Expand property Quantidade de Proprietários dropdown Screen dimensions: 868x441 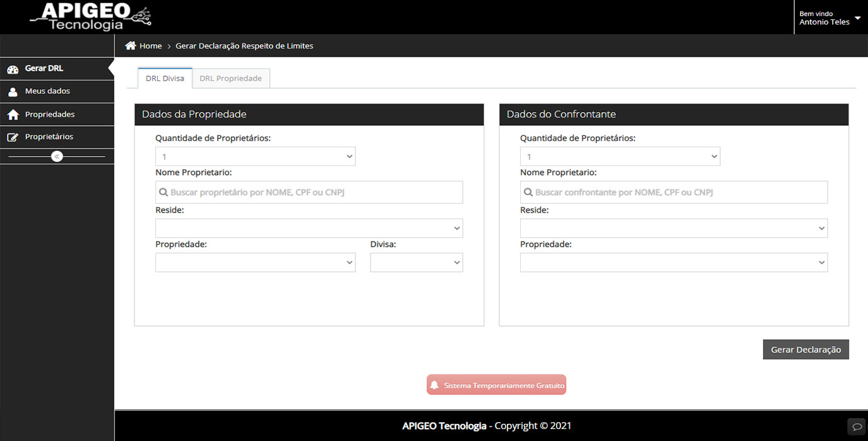[x=255, y=157]
